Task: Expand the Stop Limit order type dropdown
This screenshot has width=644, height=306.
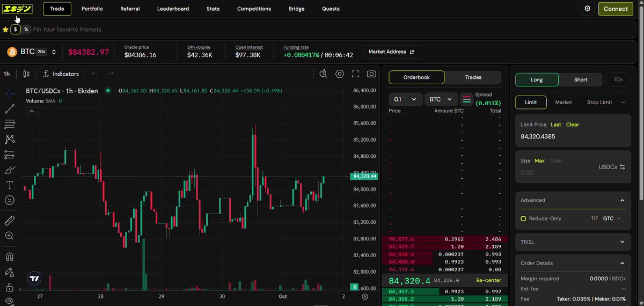Action: point(606,102)
